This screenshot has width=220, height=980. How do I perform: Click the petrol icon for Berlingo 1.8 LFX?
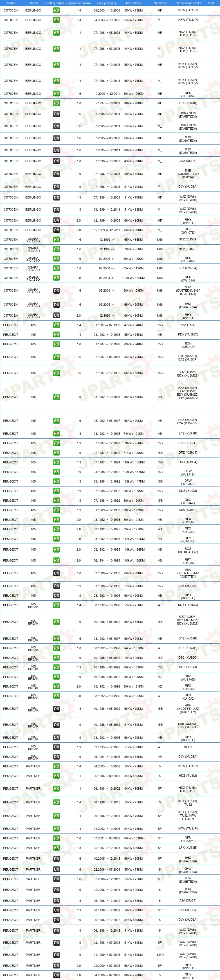56,103
